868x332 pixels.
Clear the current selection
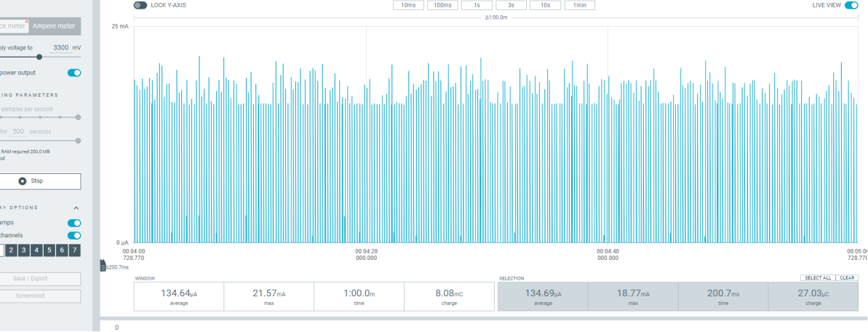tap(847, 277)
